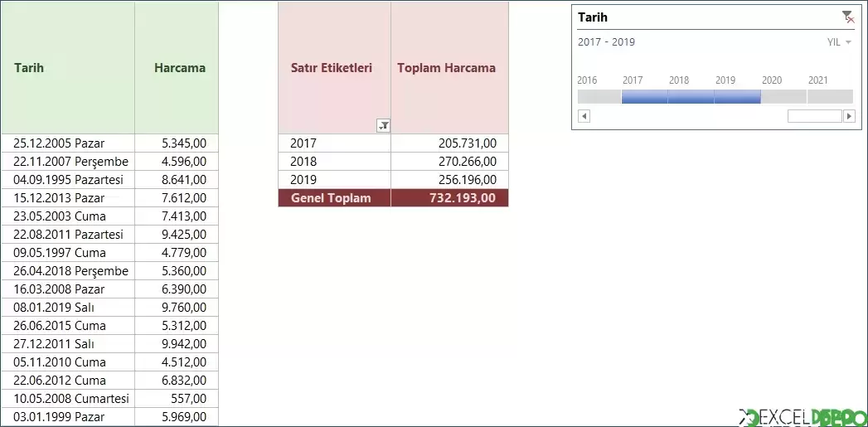Select the 5.312,00 spending cell
This screenshot has width=868, height=427.
tap(177, 326)
